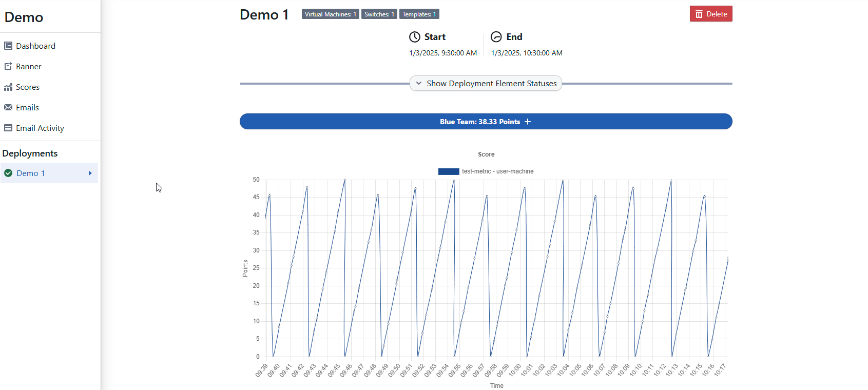Click the Banner icon in sidebar
This screenshot has width=868, height=390.
click(x=8, y=66)
